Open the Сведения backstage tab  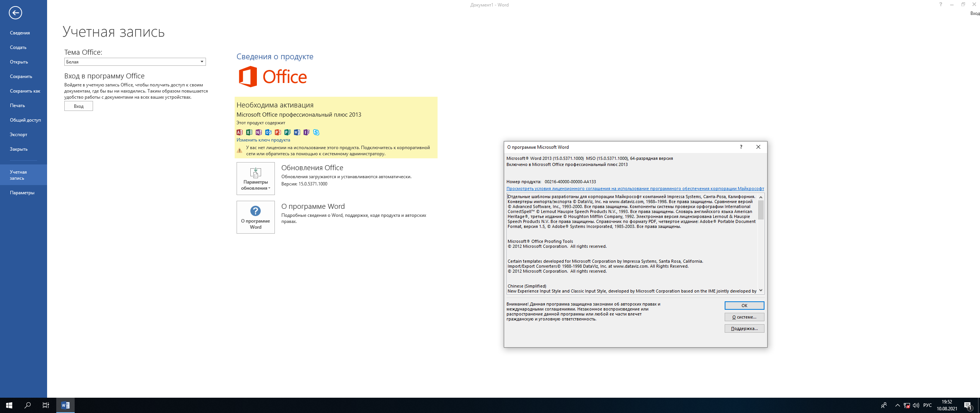23,33
